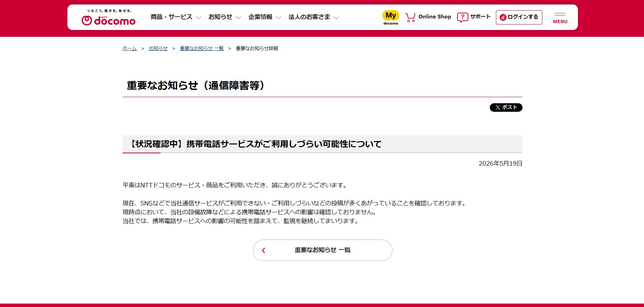
Task: Click the サポート question mark icon
Action: [x=462, y=17]
